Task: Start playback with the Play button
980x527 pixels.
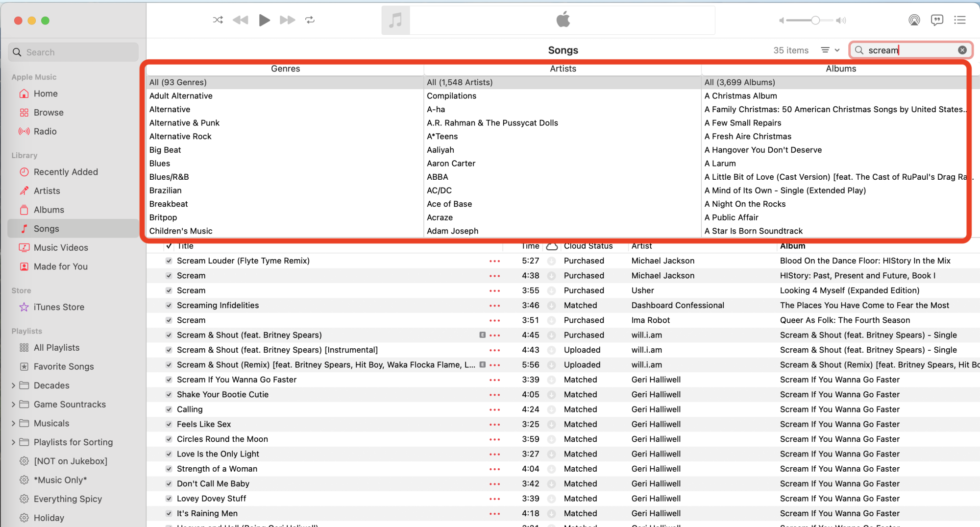Action: point(264,20)
